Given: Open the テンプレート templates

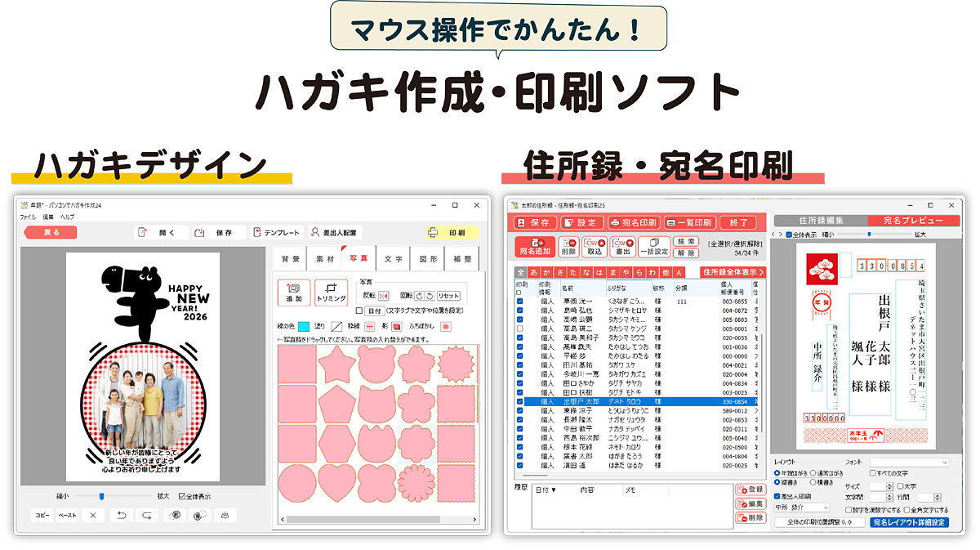Looking at the screenshot, I should click(277, 233).
